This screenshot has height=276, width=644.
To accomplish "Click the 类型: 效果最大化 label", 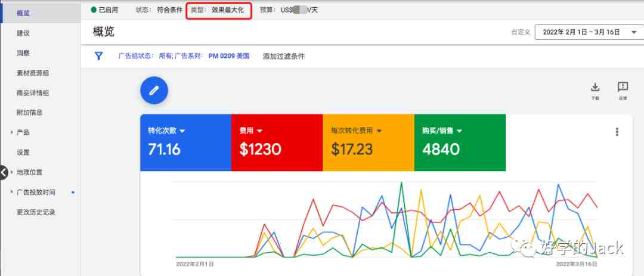I will click(x=217, y=10).
